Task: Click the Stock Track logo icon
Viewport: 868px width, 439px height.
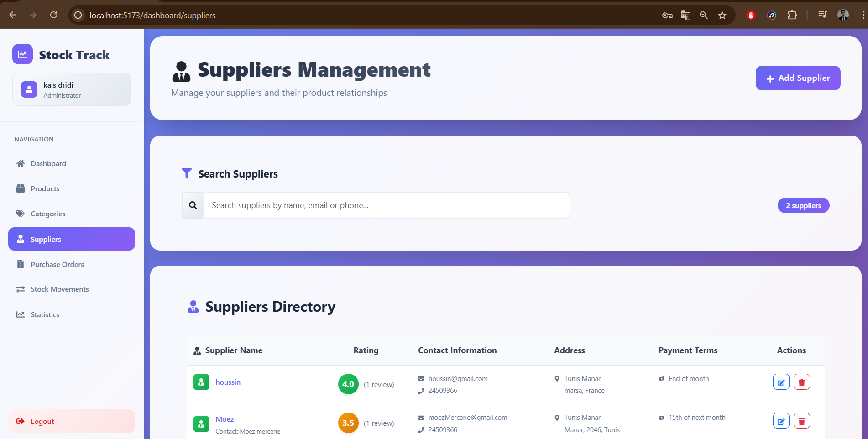Action: tap(22, 54)
